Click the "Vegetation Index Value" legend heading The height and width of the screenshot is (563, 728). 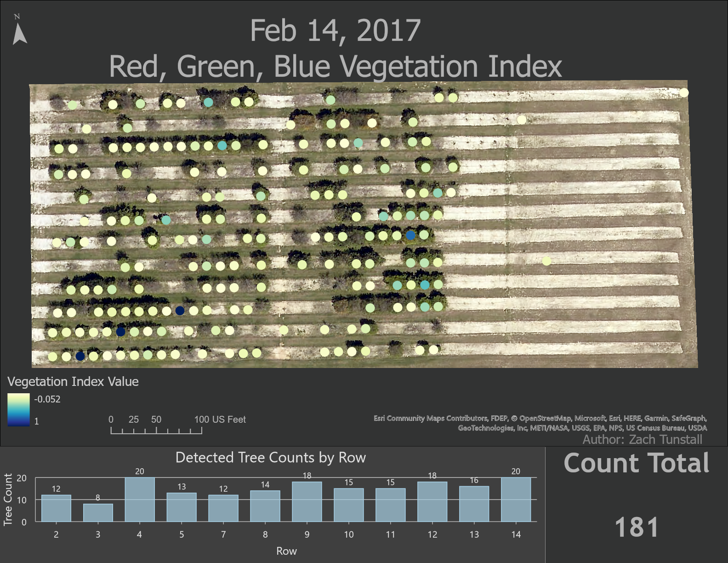point(73,382)
